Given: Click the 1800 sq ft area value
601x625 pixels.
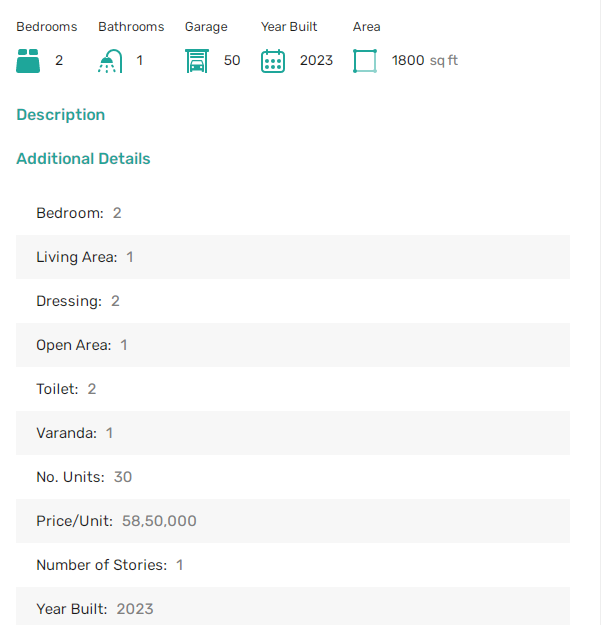Looking at the screenshot, I should [425, 61].
